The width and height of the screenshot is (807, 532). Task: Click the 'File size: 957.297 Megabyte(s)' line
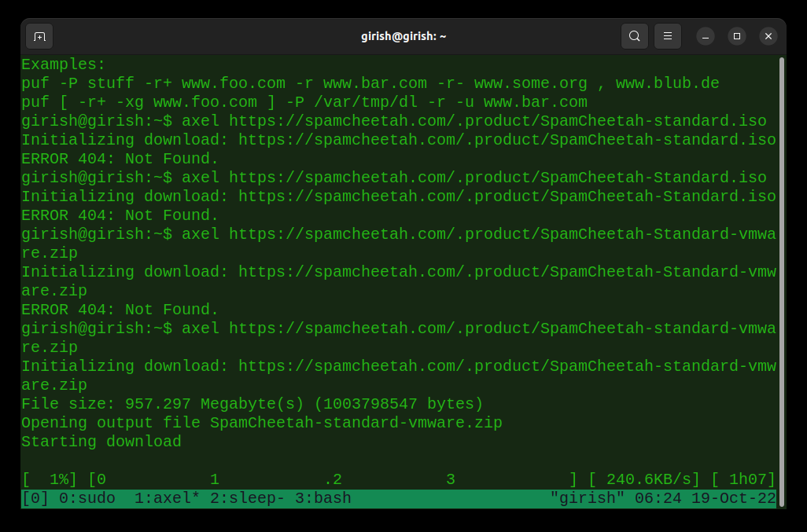(x=252, y=404)
